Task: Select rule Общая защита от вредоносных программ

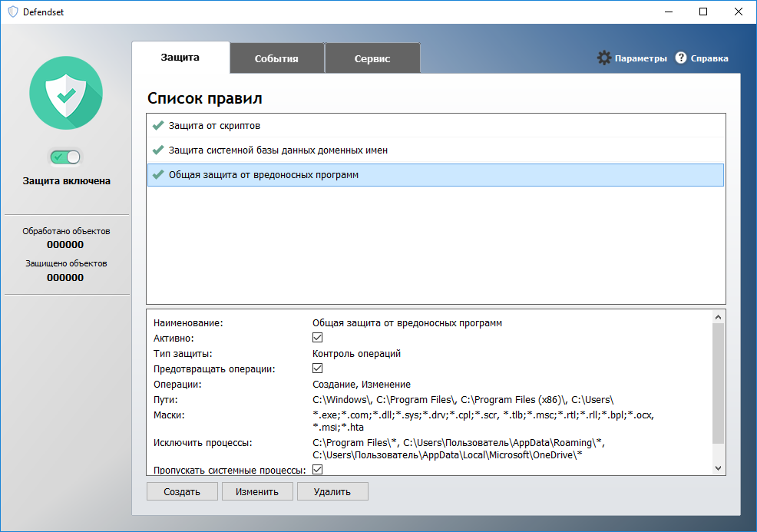Action: [x=435, y=175]
